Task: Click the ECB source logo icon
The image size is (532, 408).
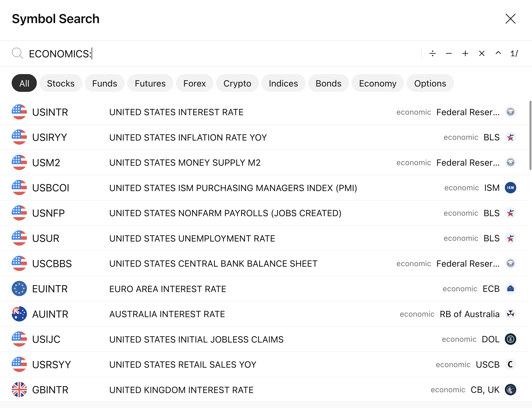Action: tap(510, 289)
